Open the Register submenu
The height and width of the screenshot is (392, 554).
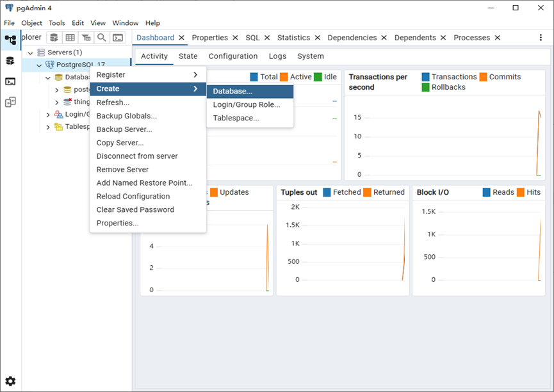click(x=148, y=74)
